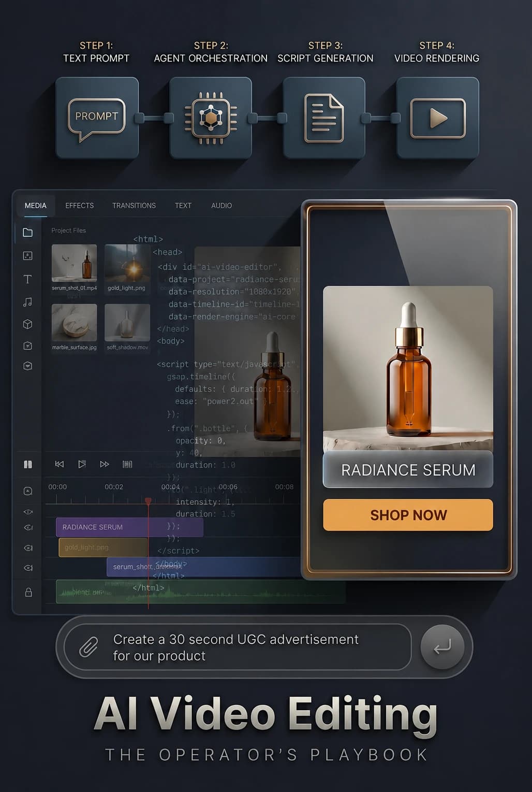Select the marble_surface.jpg thumbnail
Viewport: 532px width, 792px height.
coord(75,323)
